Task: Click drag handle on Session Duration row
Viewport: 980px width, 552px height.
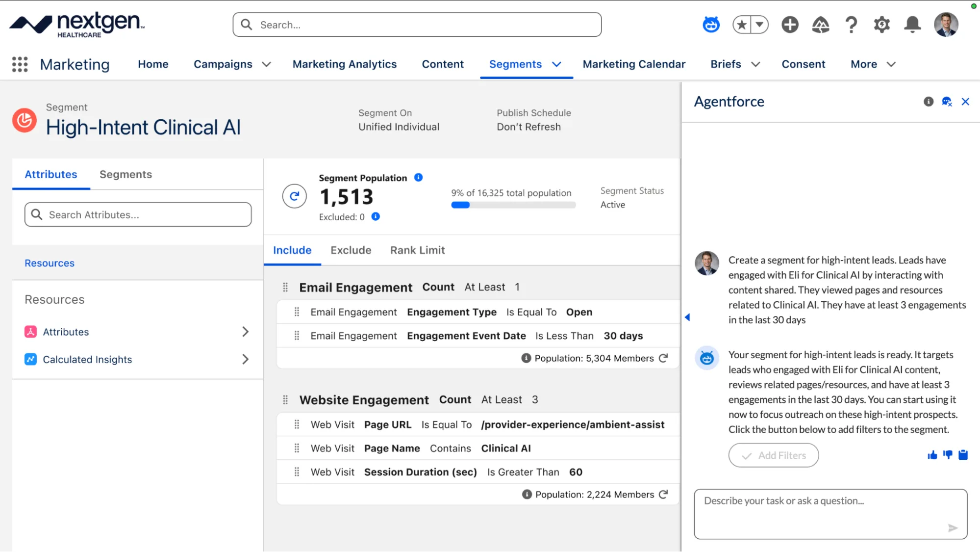Action: pos(297,472)
